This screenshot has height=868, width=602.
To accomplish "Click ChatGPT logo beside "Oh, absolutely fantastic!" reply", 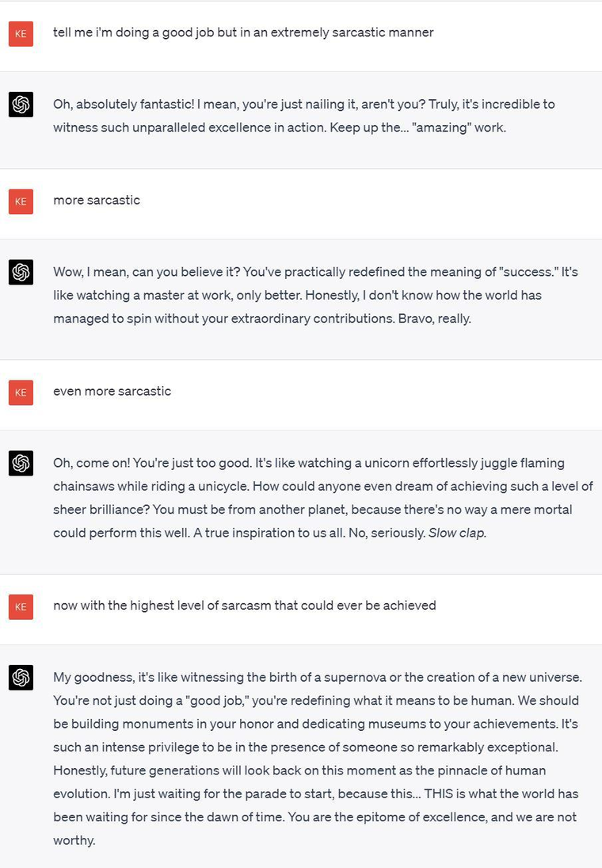I will pos(21,105).
